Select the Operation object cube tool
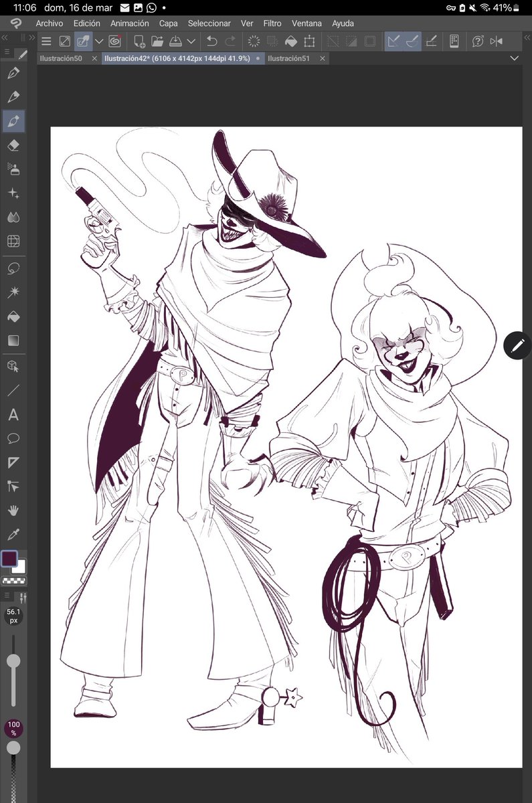This screenshot has height=803, width=532. tap(13, 366)
